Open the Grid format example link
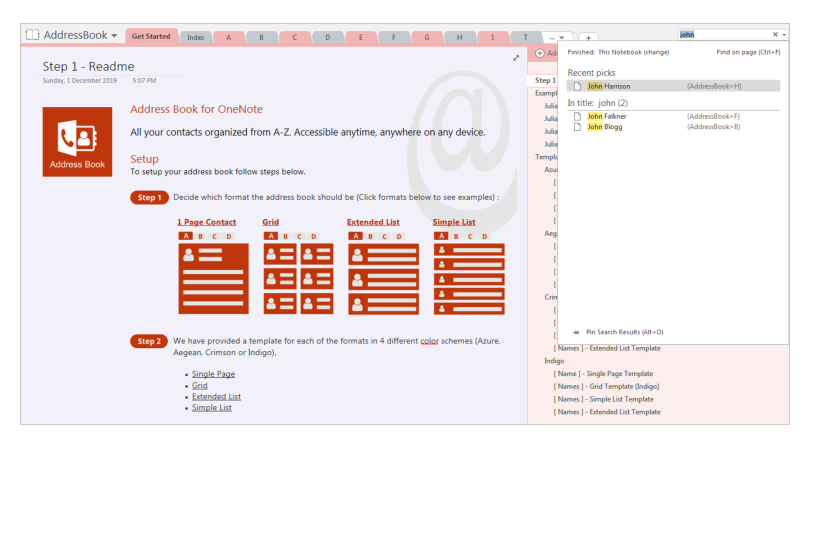This screenshot has width=820, height=560. [270, 222]
